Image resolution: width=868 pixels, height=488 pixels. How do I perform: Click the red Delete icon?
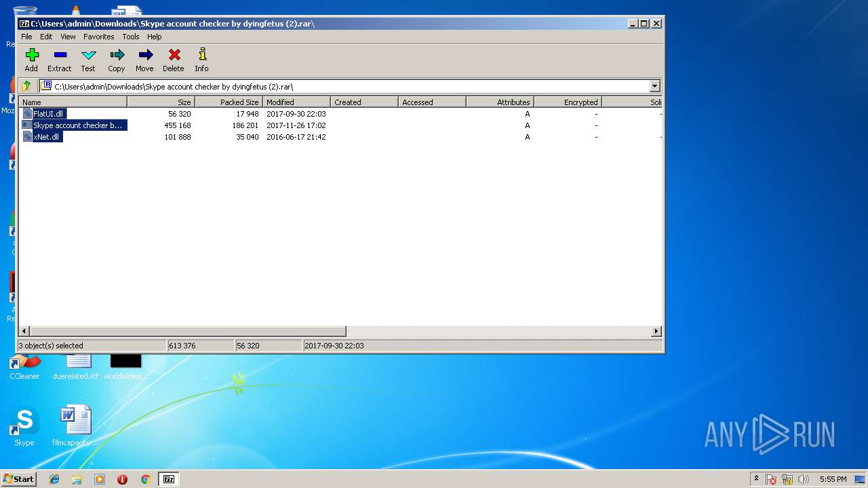pos(174,55)
